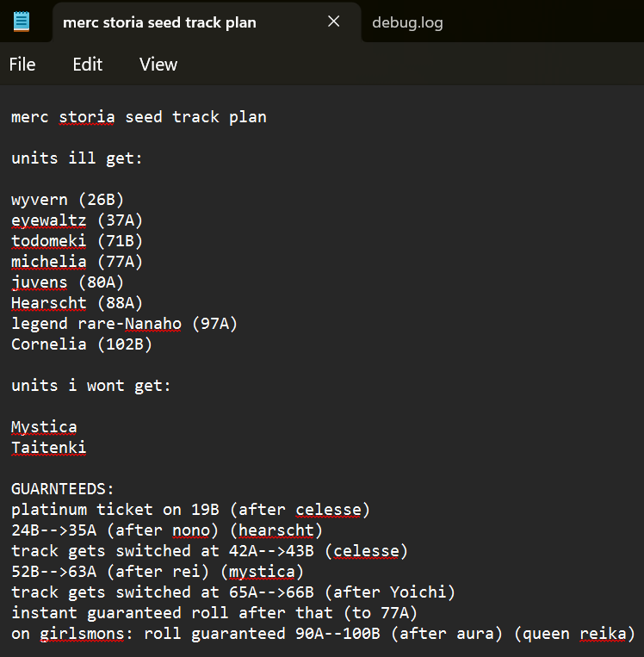The image size is (644, 657).
Task: Click the word Mystica under units i wont get
Action: [44, 427]
